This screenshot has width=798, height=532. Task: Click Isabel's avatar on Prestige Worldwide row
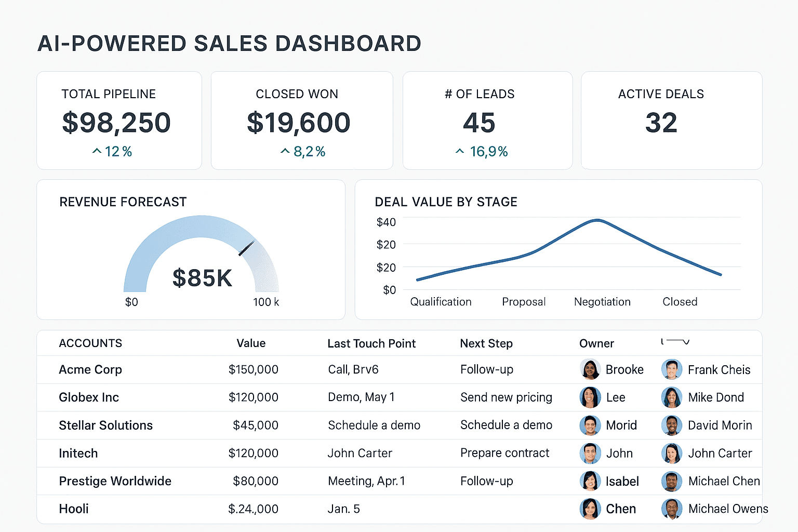pyautogui.click(x=590, y=481)
